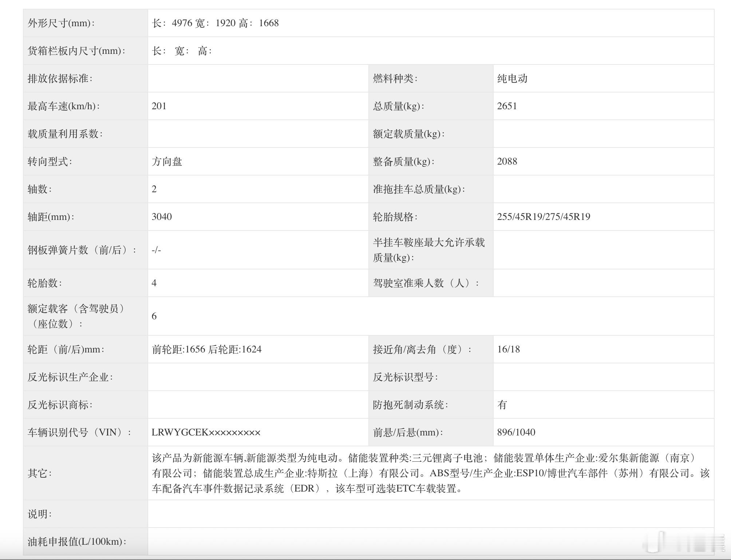The width and height of the screenshot is (731, 560).
Task: Click the 额定载质量(kg) label
Action: click(409, 134)
